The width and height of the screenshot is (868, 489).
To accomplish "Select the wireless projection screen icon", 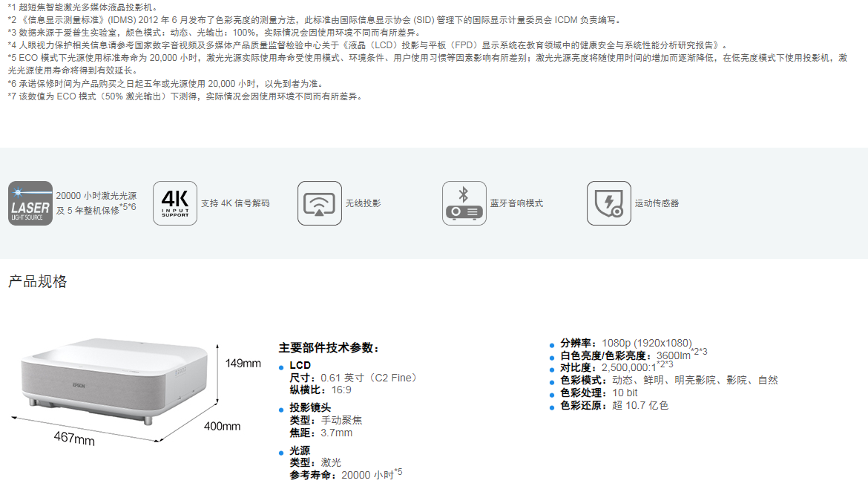I will 320,203.
